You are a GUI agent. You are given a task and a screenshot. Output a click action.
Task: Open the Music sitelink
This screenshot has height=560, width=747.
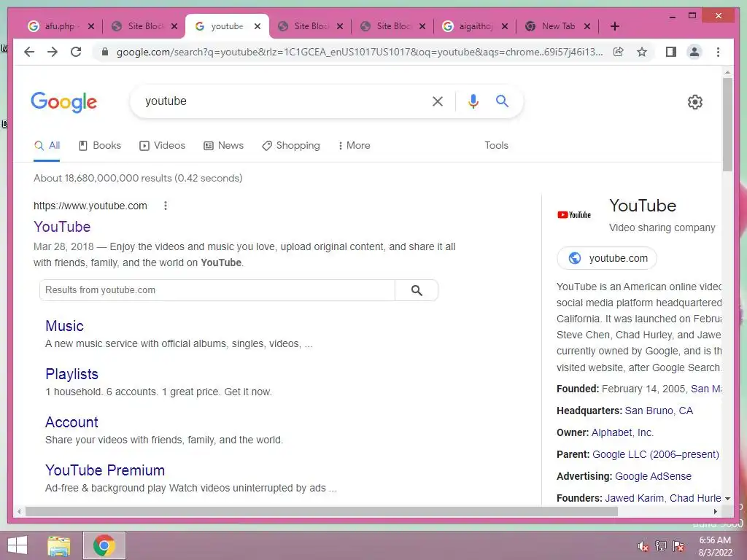64,326
